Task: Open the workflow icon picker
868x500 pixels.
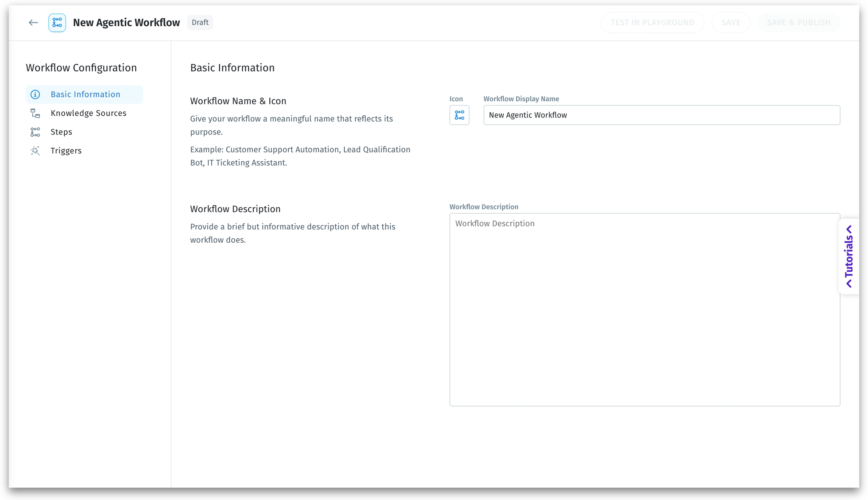Action: pyautogui.click(x=459, y=115)
